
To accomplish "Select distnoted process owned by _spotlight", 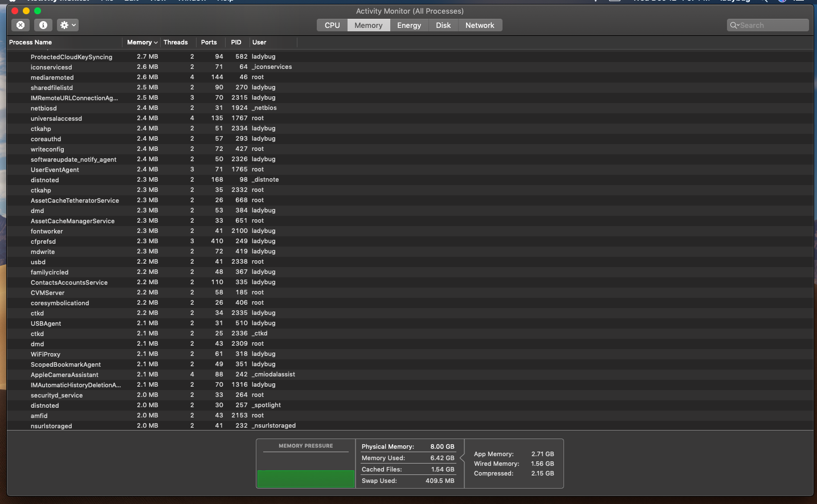I will [410, 405].
